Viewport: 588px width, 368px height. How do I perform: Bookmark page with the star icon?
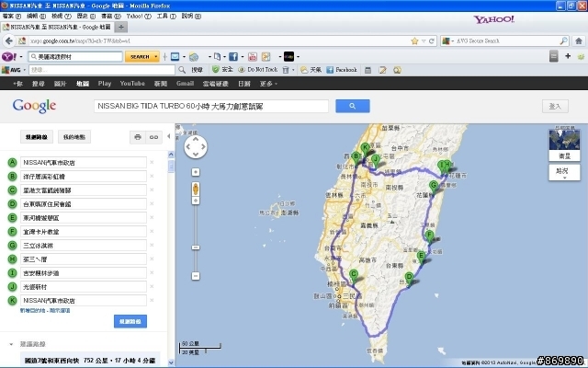pos(414,40)
